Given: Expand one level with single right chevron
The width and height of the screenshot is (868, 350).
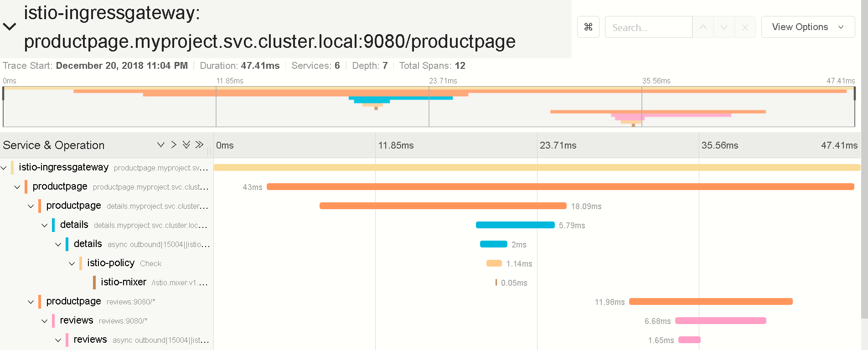Looking at the screenshot, I should tap(174, 144).
